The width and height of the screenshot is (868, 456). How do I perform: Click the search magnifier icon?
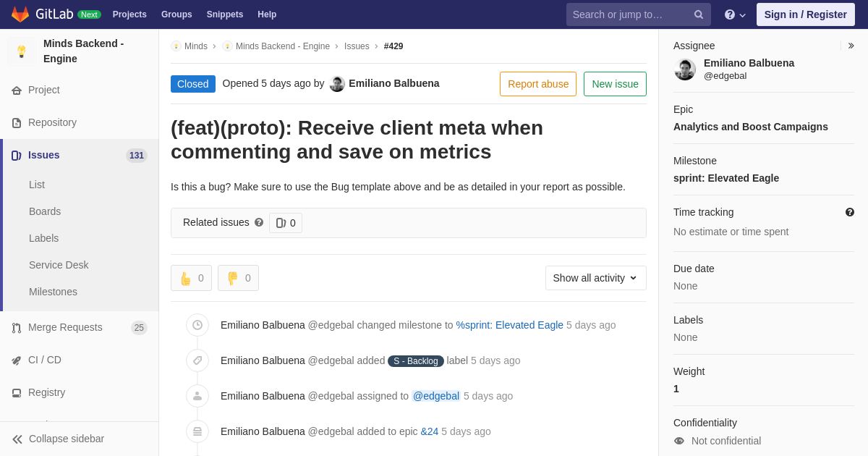pos(699,14)
